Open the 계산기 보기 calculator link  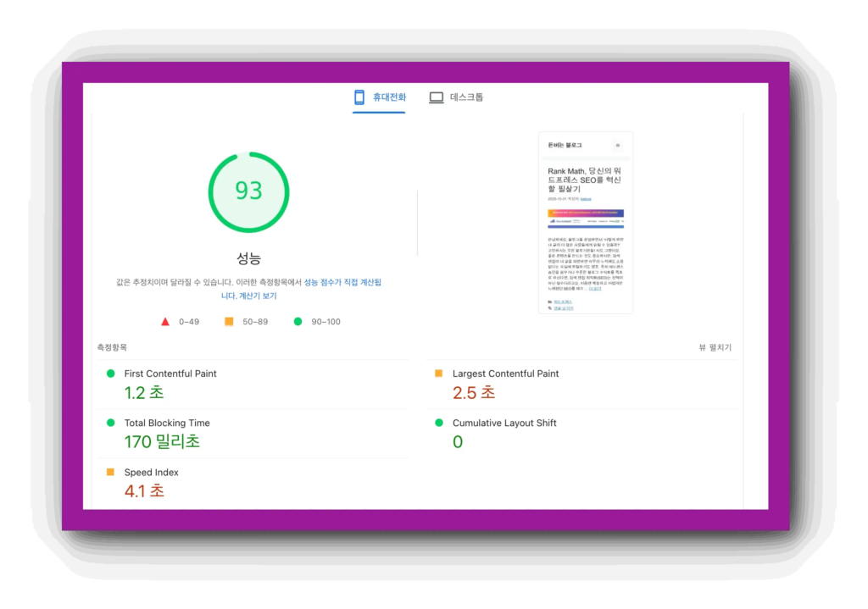258,296
